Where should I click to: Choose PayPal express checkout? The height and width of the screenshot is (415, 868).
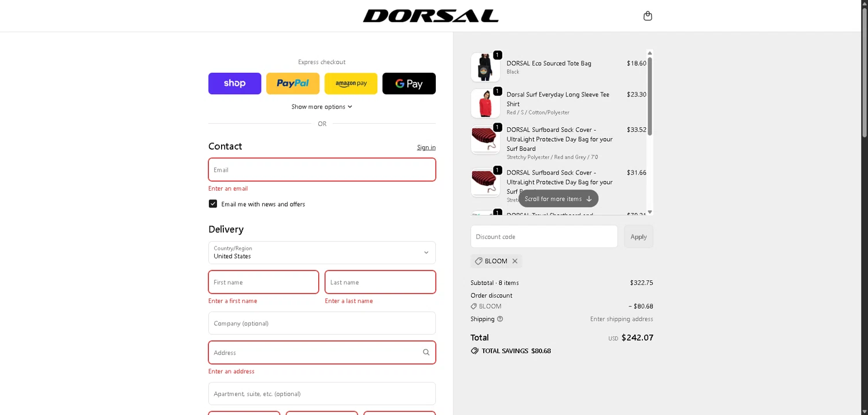[293, 83]
